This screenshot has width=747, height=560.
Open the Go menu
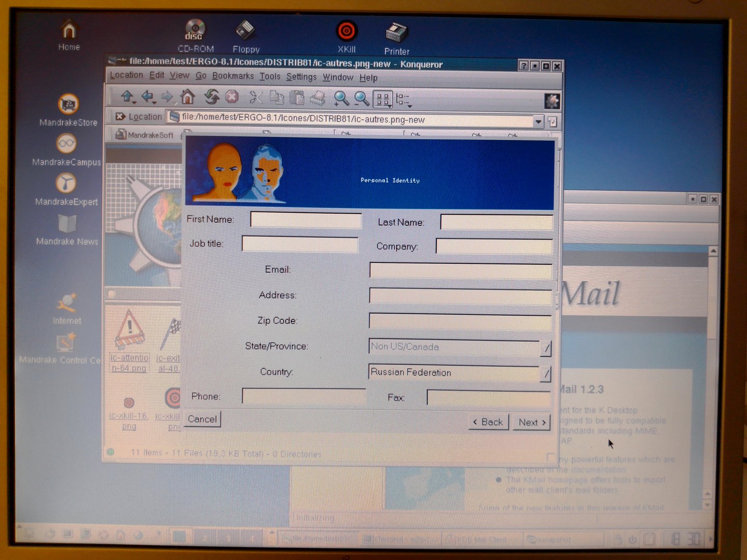coord(201,76)
